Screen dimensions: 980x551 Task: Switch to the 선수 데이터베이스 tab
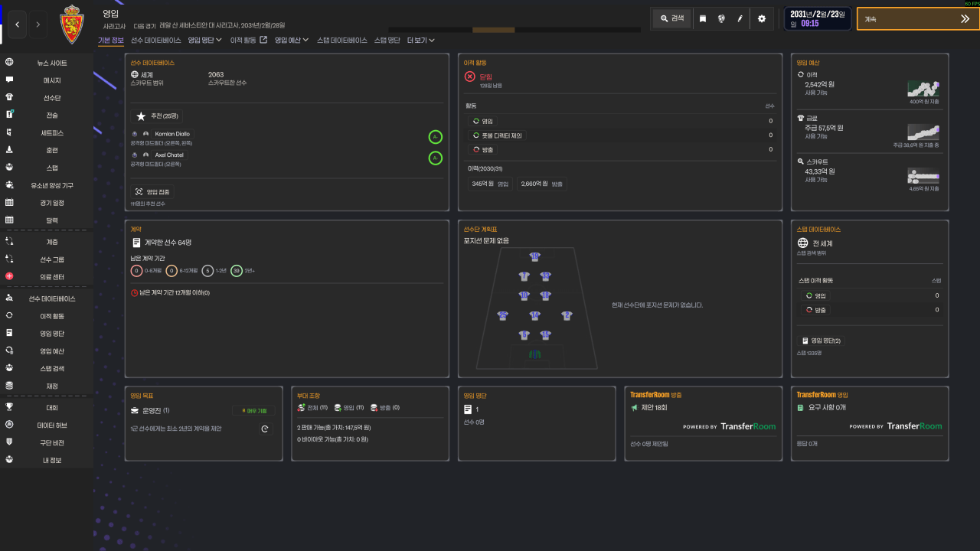(x=156, y=40)
